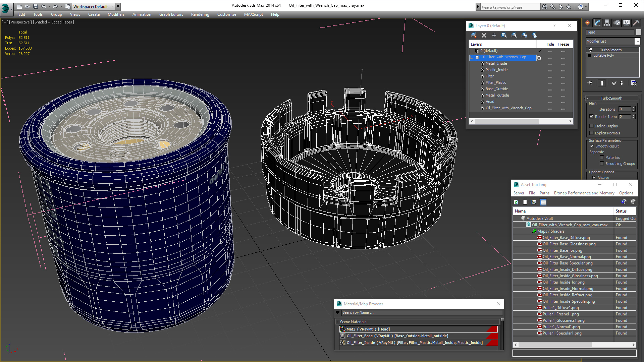Screen dimensions: 644x362
Task: Toggle TurboSmooth modifier lightbulb on/off
Action: (591, 50)
